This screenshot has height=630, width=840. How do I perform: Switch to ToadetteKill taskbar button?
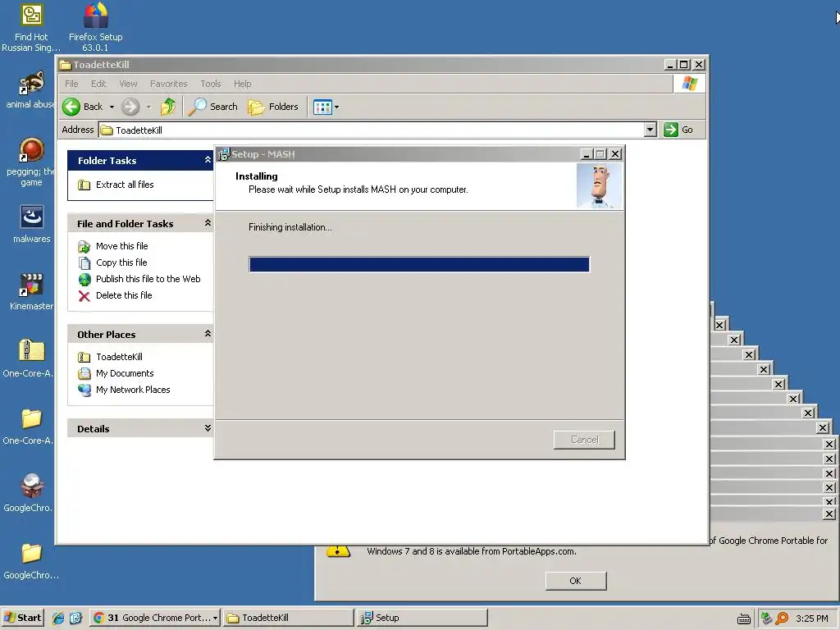289,618
